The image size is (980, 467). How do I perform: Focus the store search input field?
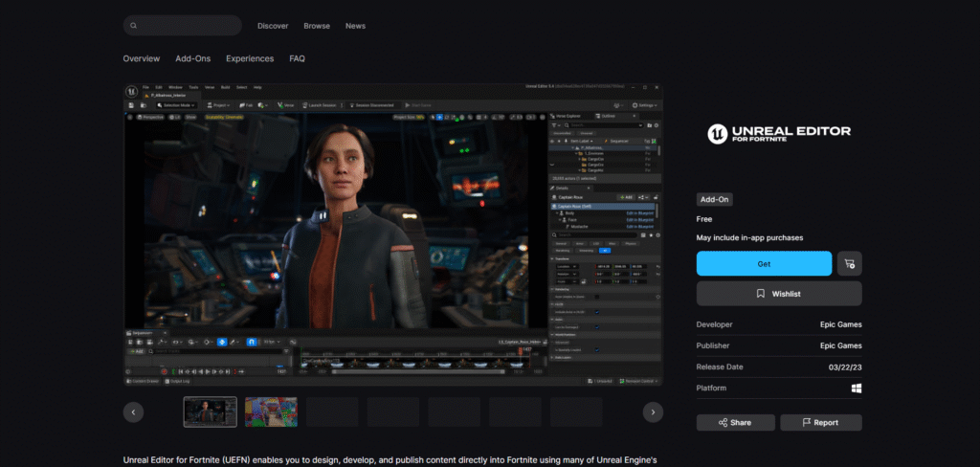tap(183, 26)
